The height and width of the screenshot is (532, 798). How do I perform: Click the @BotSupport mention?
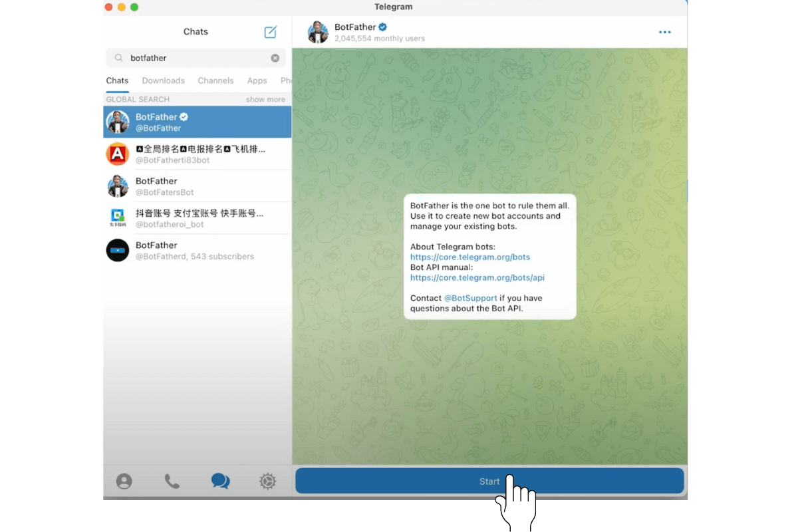[x=470, y=298]
